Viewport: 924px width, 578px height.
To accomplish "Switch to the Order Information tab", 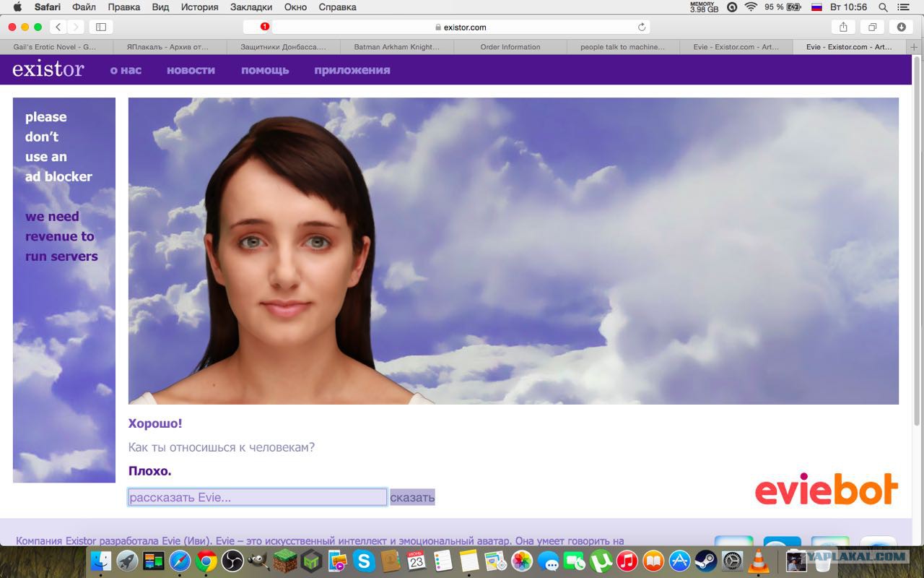I will click(510, 47).
